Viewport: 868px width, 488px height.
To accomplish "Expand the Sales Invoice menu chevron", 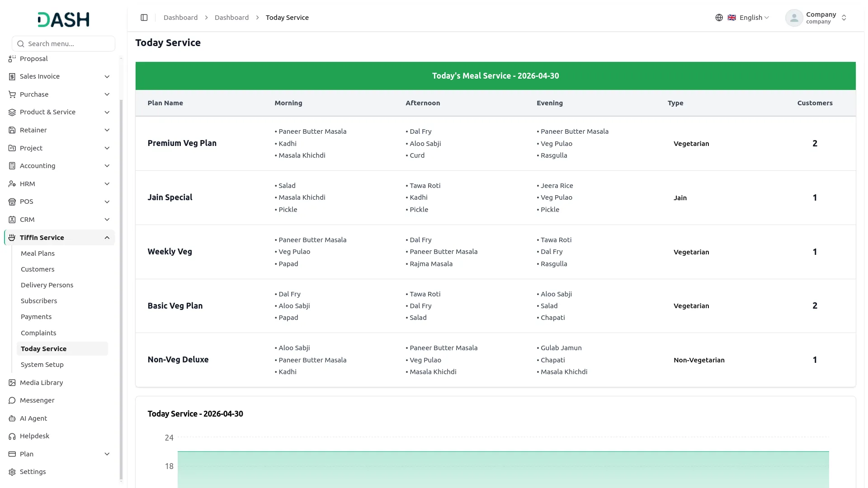I will click(107, 76).
